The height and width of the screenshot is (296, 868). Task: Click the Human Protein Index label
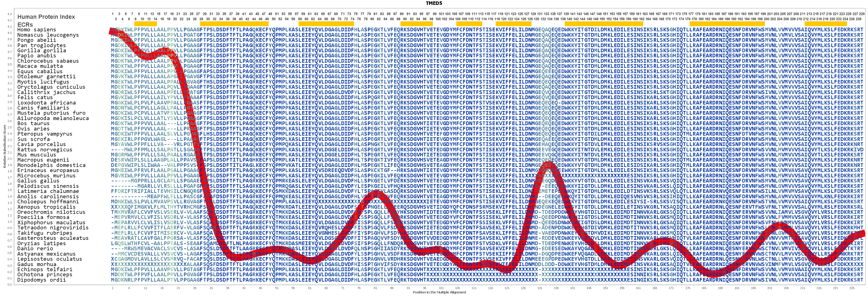click(46, 17)
